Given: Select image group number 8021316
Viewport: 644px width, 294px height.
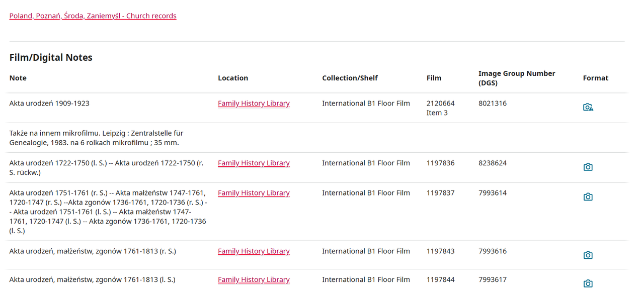Looking at the screenshot, I should coord(493,103).
